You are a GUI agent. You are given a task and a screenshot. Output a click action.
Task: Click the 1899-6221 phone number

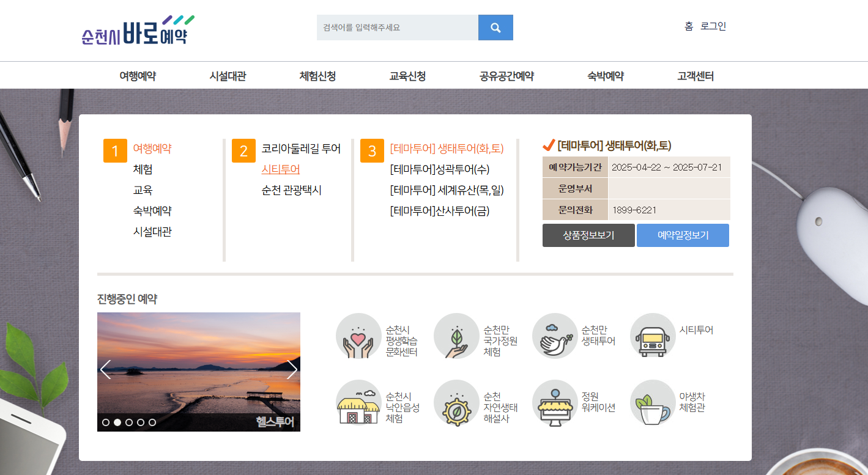point(634,210)
